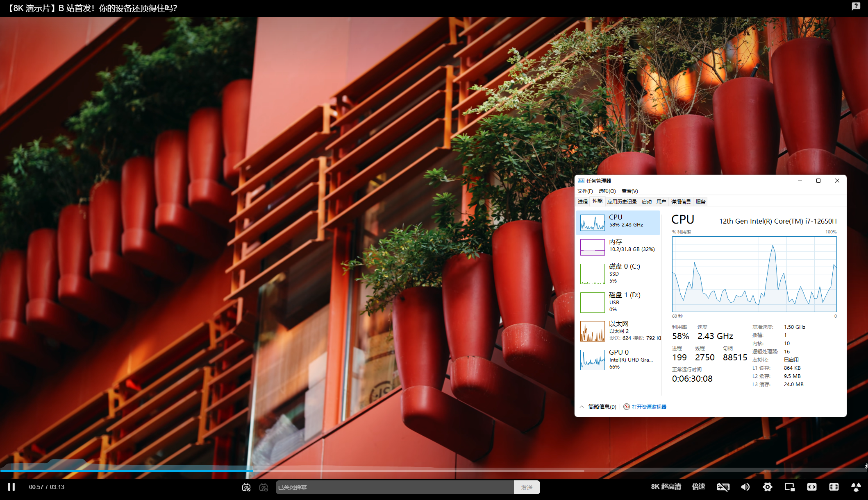868x500 pixels.
Task: Enable picture-in-picture mode
Action: click(x=790, y=487)
